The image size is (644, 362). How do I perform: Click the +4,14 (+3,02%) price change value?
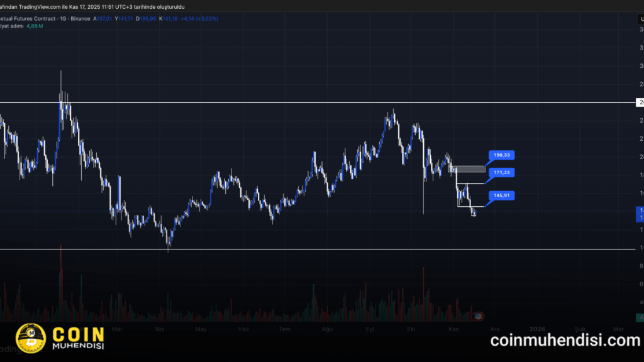click(199, 19)
